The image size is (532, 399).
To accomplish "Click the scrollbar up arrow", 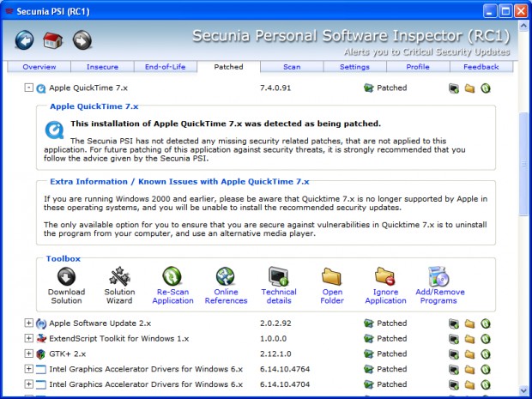I will 523,26.
